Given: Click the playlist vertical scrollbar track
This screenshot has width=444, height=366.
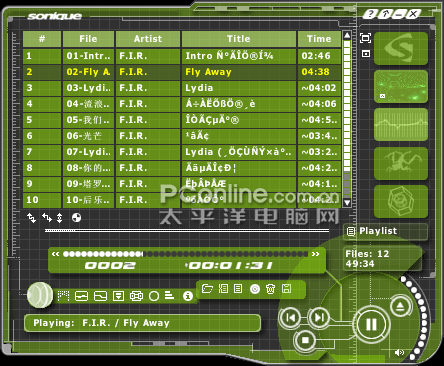Looking at the screenshot, I should [347, 119].
